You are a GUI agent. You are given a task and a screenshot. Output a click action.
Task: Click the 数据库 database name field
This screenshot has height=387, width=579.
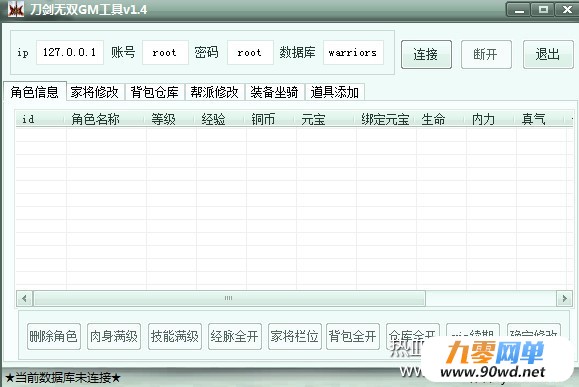353,52
